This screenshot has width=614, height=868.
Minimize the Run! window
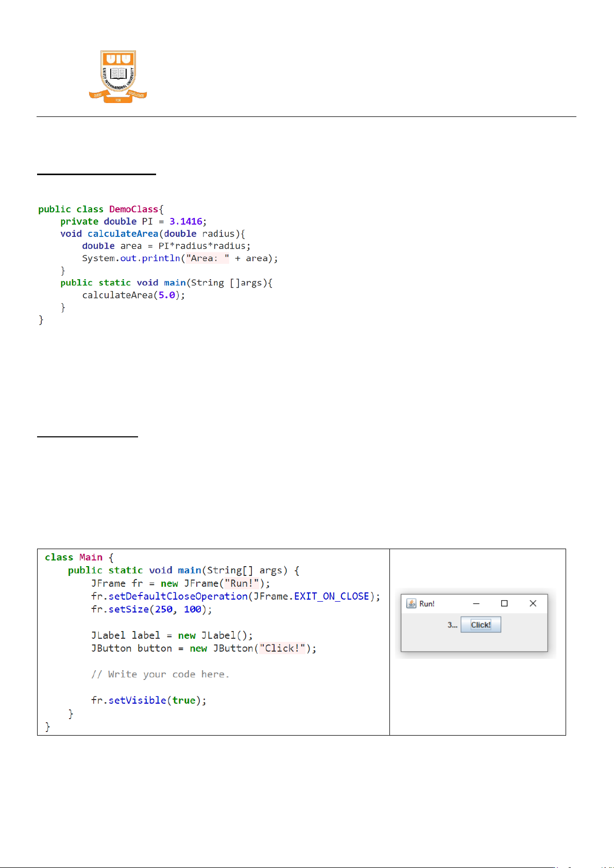point(476,603)
